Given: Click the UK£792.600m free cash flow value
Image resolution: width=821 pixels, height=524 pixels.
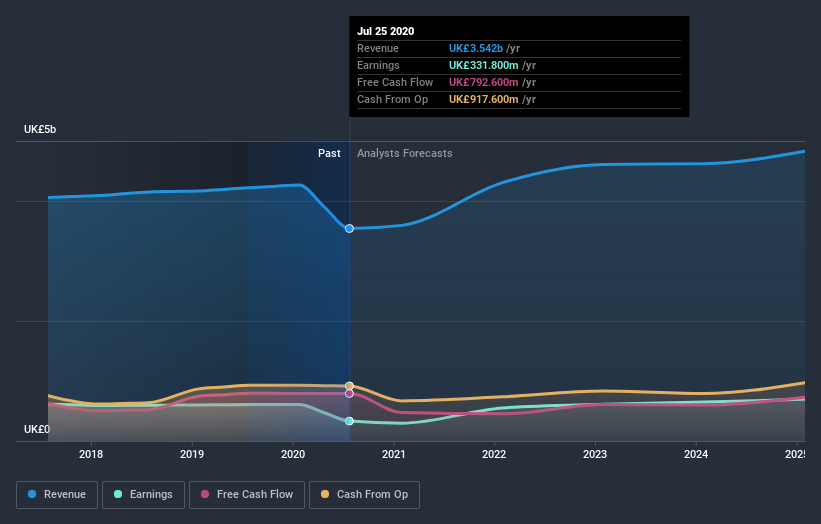Looking at the screenshot, I should (x=484, y=82).
